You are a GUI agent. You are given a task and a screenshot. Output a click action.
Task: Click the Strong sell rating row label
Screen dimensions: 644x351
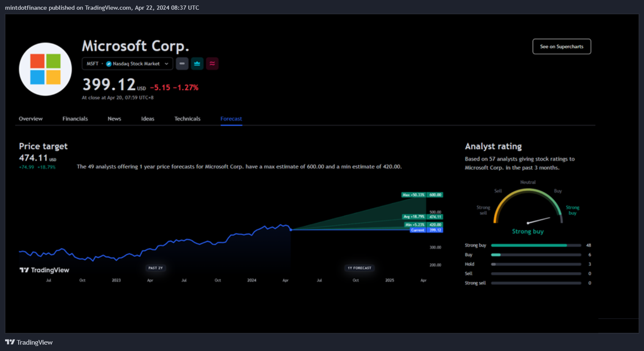pos(475,283)
